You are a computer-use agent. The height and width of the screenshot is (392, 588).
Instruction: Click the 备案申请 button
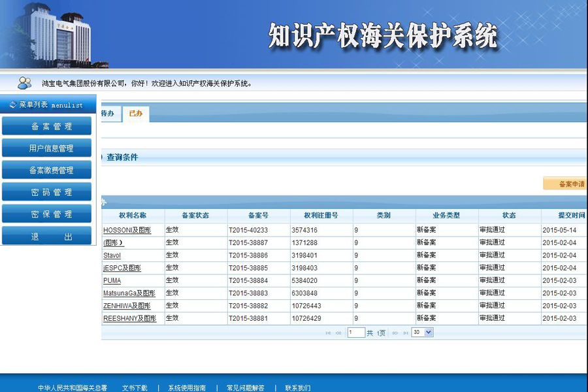click(568, 184)
